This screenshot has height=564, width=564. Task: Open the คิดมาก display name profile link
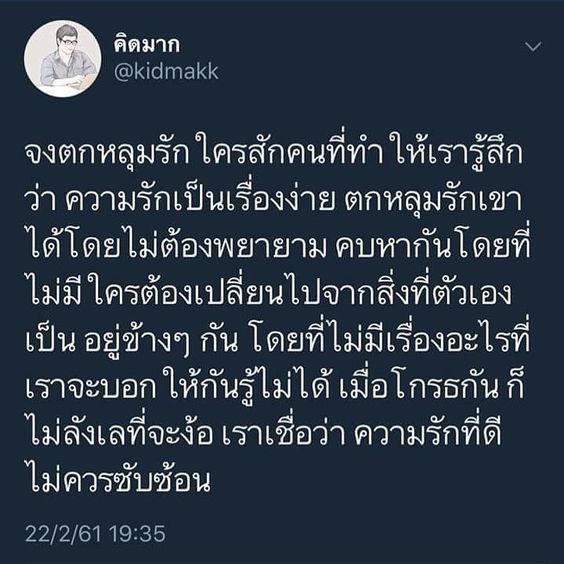(147, 45)
